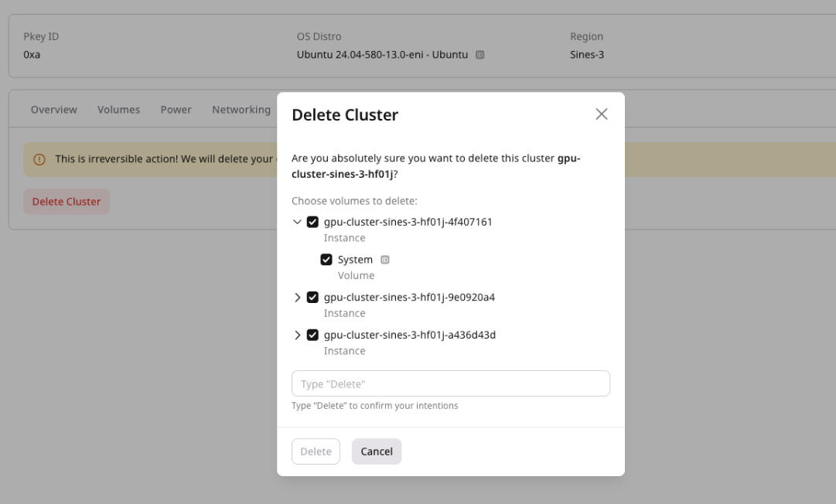
Task: Open the Power tab
Action: click(176, 109)
